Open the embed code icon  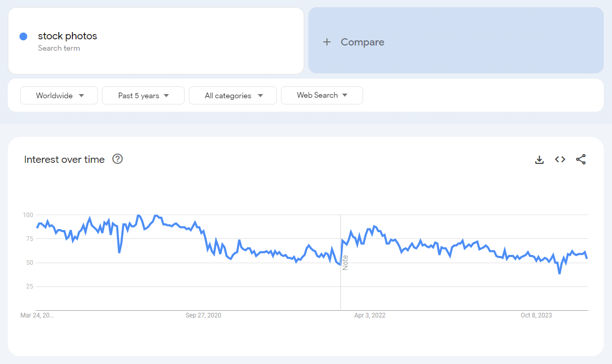560,160
